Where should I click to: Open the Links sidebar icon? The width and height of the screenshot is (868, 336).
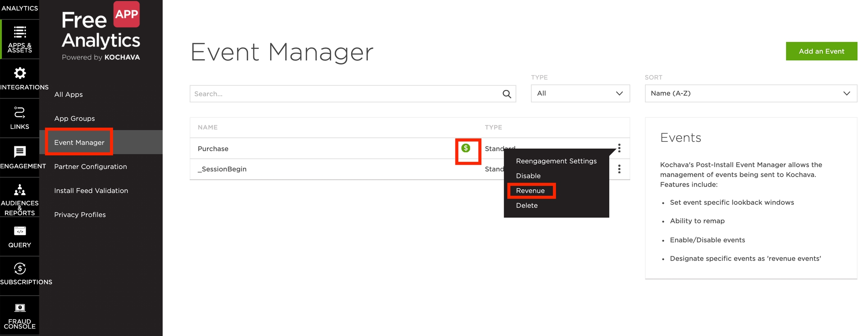[20, 112]
